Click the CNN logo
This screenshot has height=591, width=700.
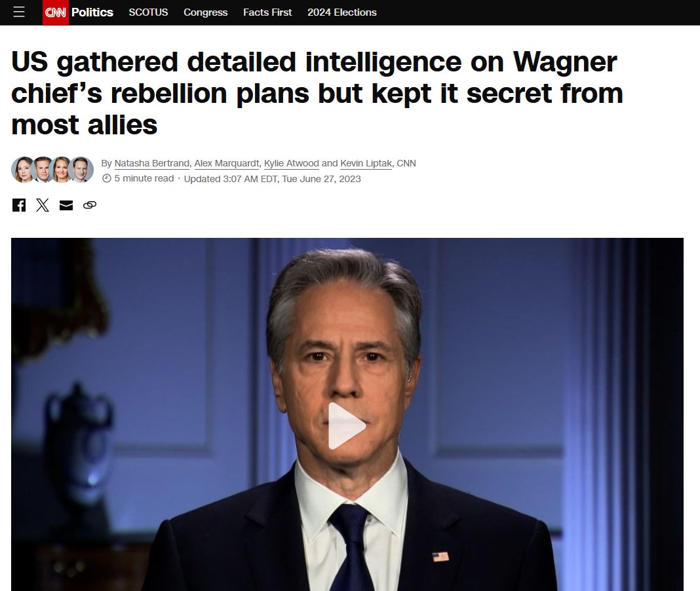55,12
